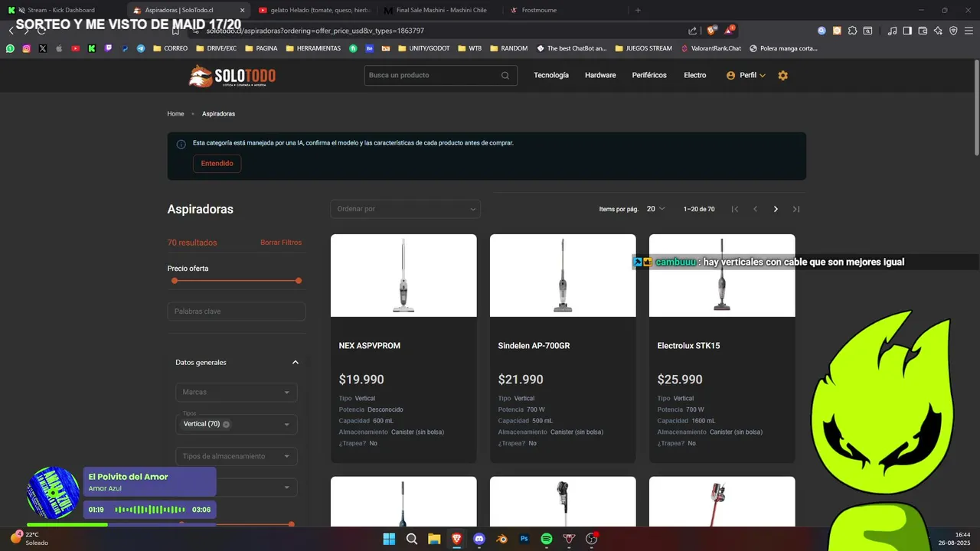Open the YouTube bookmark icon
The height and width of the screenshot is (551, 980).
pyautogui.click(x=75, y=48)
